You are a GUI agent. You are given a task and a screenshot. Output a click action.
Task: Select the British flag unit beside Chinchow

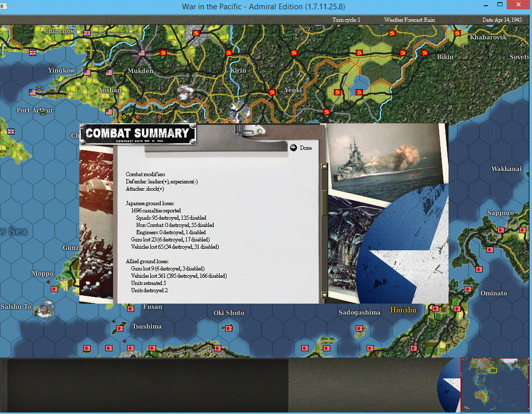(87, 33)
